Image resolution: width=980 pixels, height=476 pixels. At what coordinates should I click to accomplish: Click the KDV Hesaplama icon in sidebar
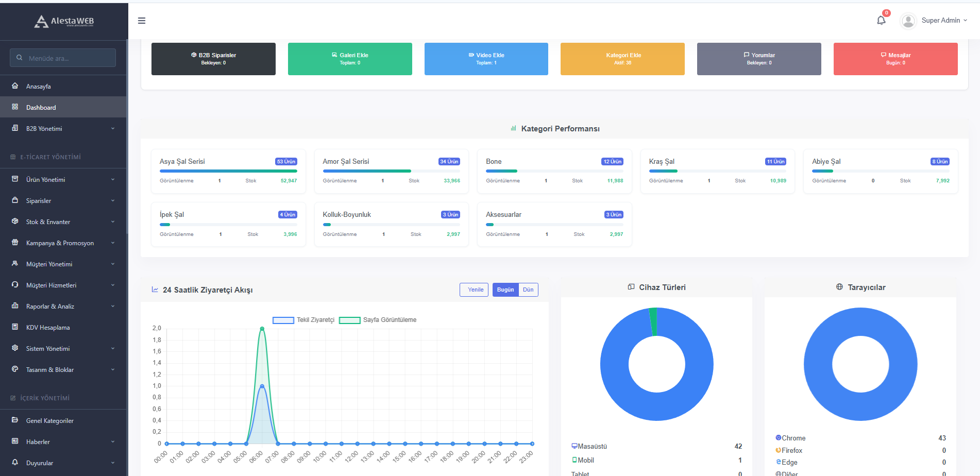[x=15, y=327]
